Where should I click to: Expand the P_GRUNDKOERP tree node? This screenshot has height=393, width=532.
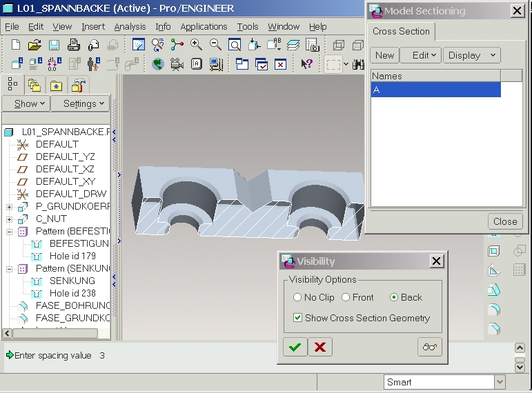(9, 207)
